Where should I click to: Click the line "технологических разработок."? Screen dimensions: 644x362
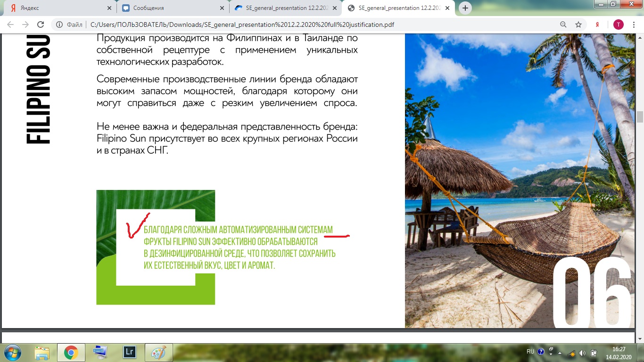[160, 61]
